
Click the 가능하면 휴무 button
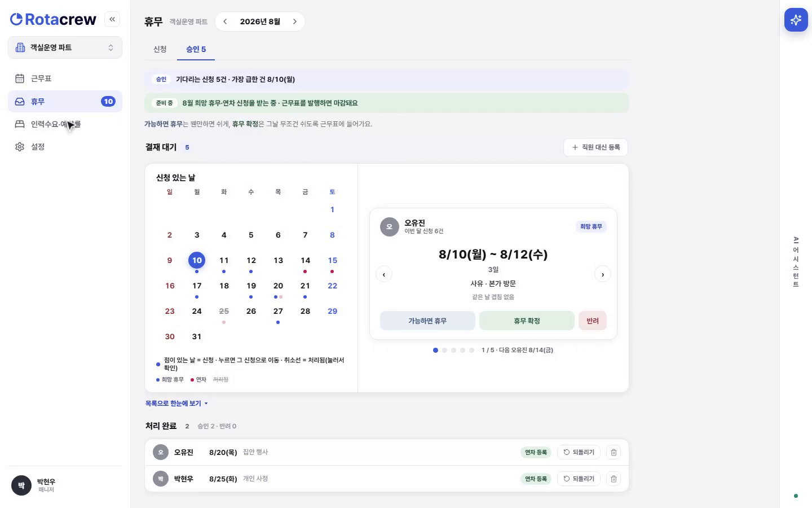[x=427, y=321]
